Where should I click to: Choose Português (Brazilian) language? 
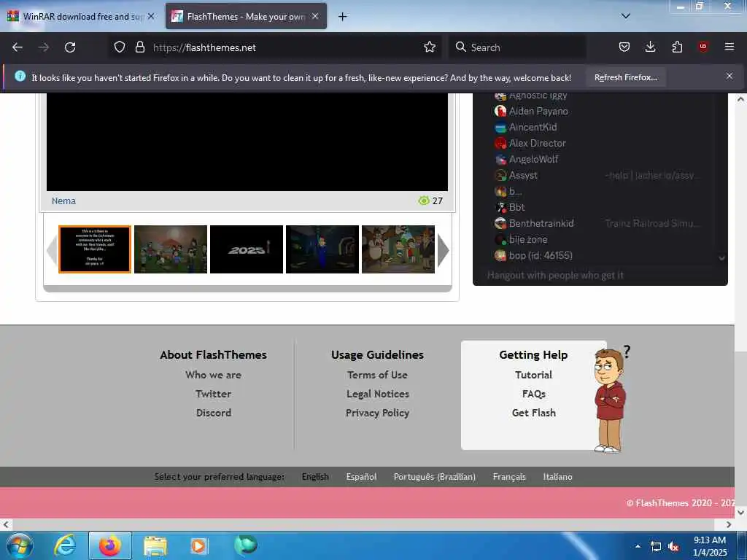435,477
